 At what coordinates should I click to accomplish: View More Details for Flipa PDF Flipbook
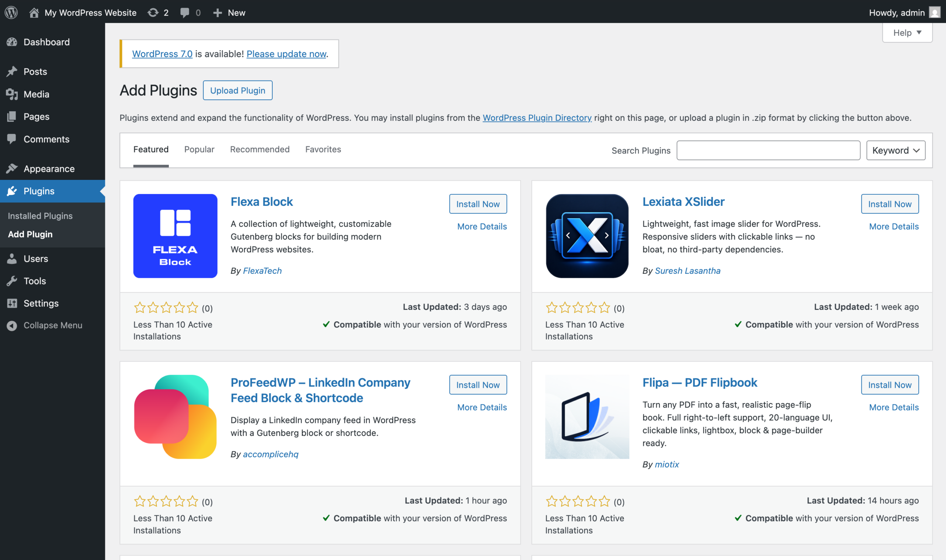pyautogui.click(x=894, y=407)
